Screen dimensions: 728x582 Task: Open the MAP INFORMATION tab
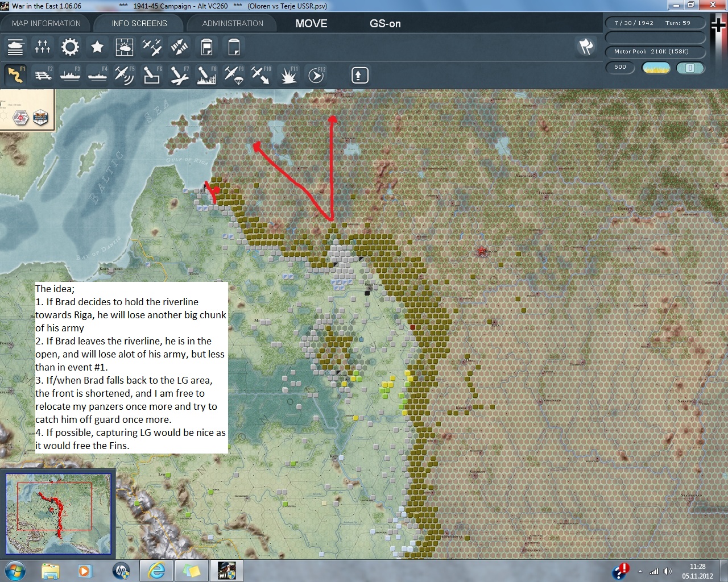(46, 23)
